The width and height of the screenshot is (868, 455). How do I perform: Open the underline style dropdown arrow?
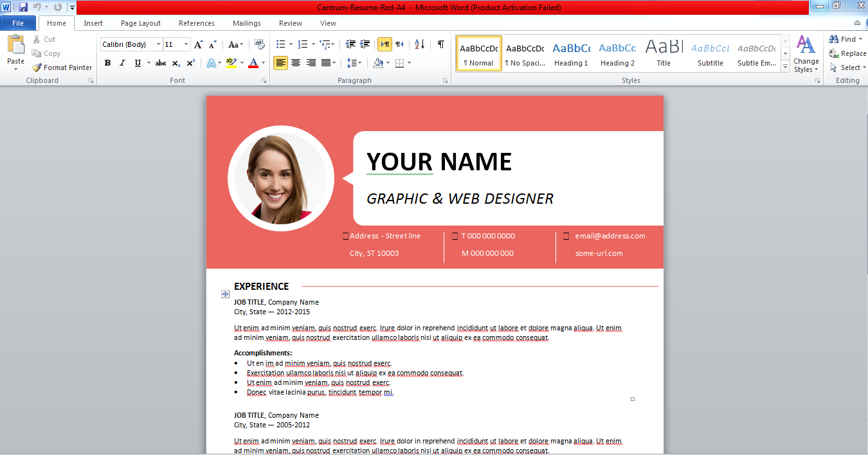click(149, 63)
